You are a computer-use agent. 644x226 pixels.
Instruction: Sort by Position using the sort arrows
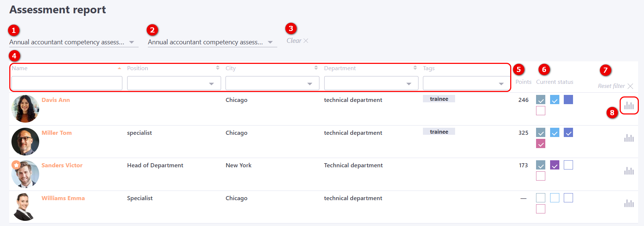(218, 68)
